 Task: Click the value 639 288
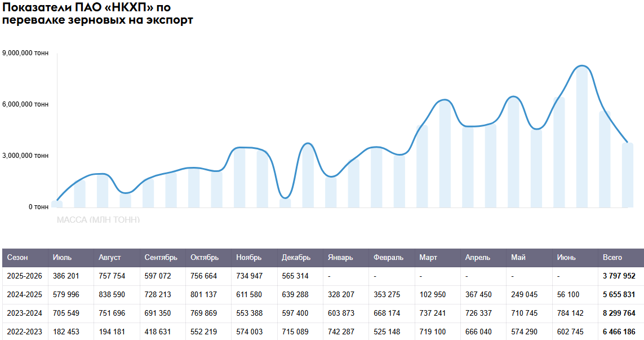pyautogui.click(x=295, y=294)
